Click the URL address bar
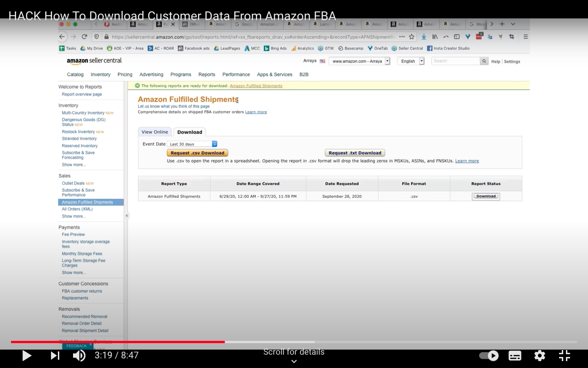The width and height of the screenshot is (588, 368). click(253, 37)
